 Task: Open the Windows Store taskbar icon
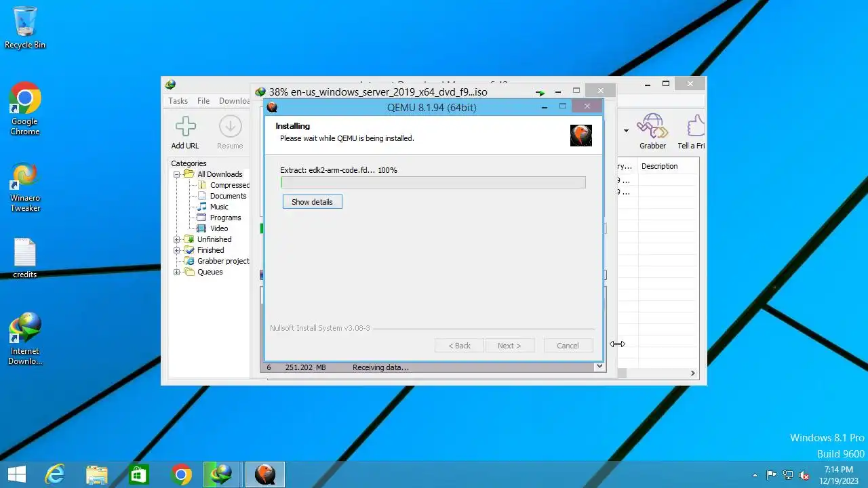click(138, 474)
